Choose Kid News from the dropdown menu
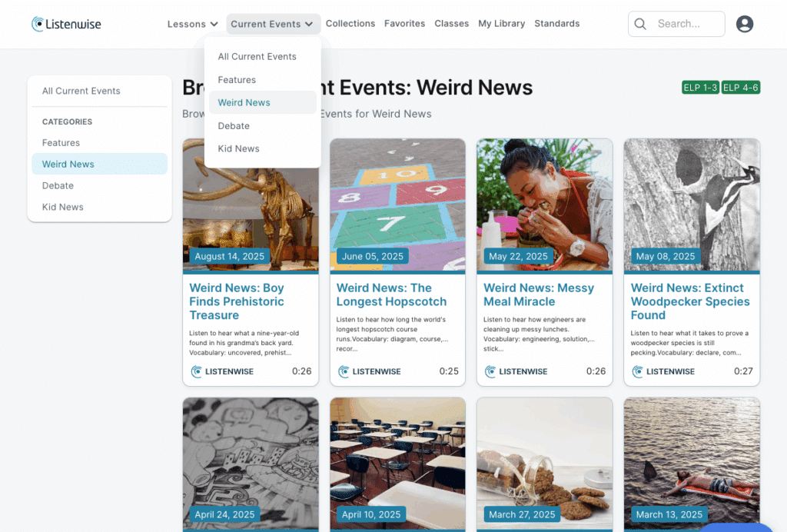 point(238,148)
